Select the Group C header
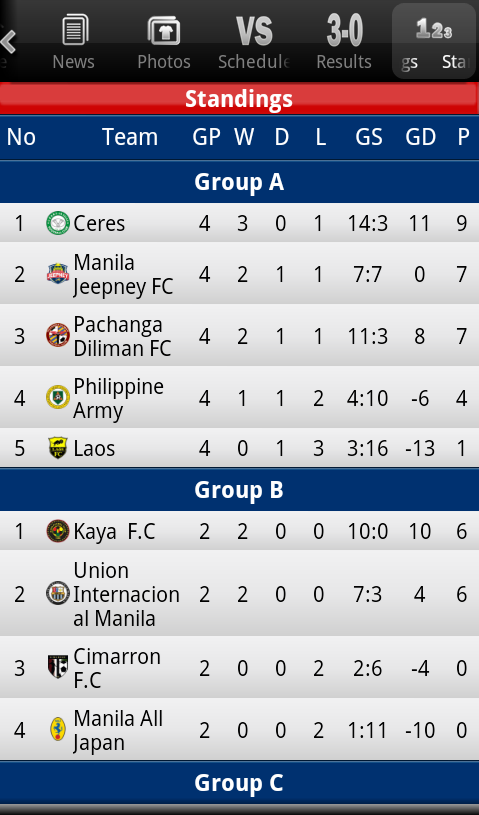 point(240,783)
